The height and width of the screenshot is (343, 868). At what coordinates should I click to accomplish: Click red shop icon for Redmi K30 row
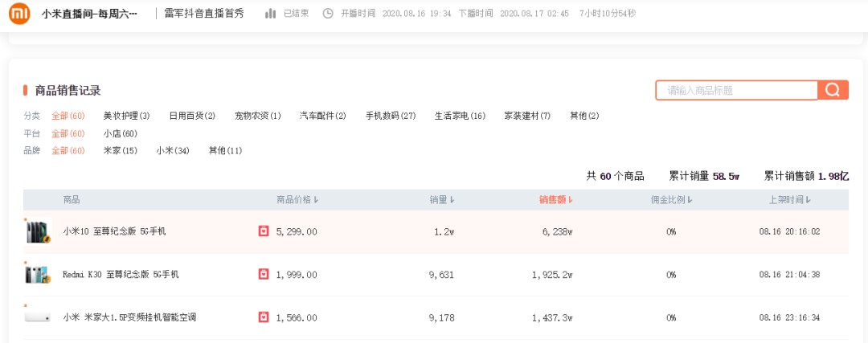tap(264, 274)
